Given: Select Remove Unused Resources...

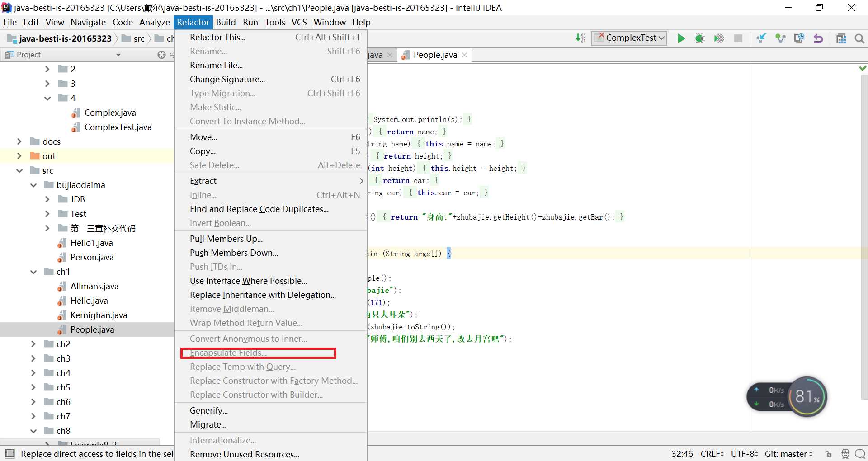Looking at the screenshot, I should point(270,454).
